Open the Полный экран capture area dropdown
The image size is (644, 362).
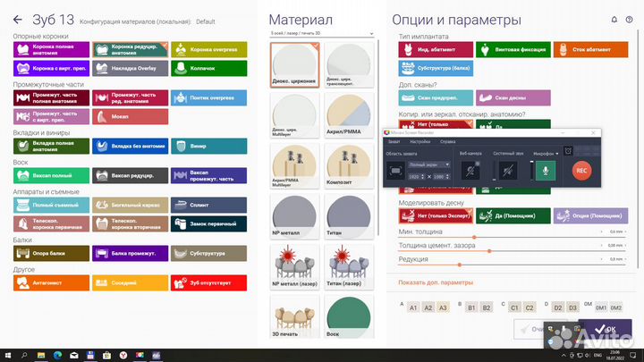pos(428,165)
